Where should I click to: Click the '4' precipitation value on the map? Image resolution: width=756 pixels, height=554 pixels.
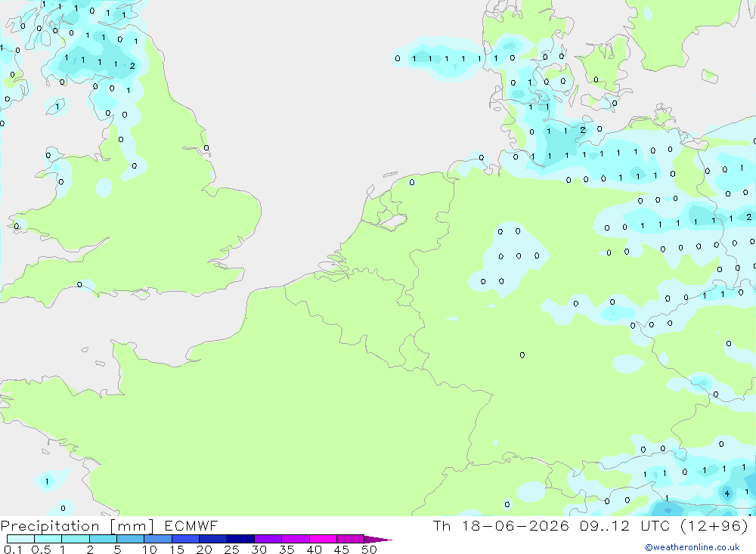727,494
